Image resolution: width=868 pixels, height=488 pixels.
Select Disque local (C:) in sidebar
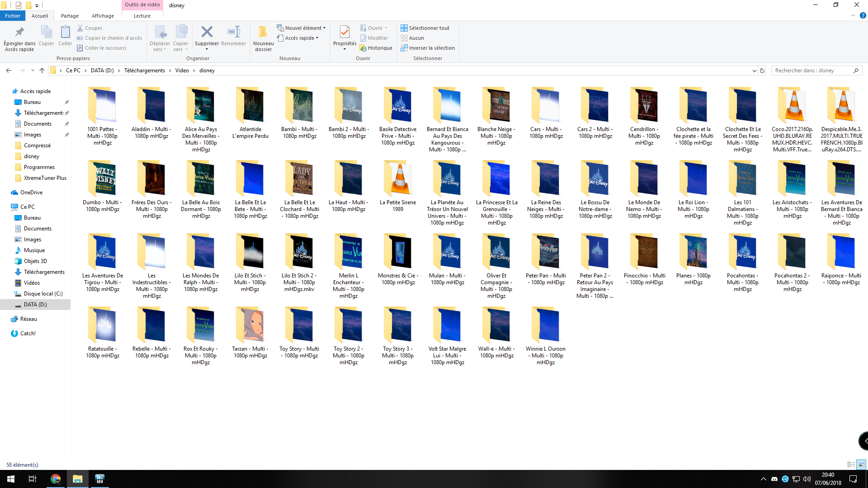click(43, 294)
